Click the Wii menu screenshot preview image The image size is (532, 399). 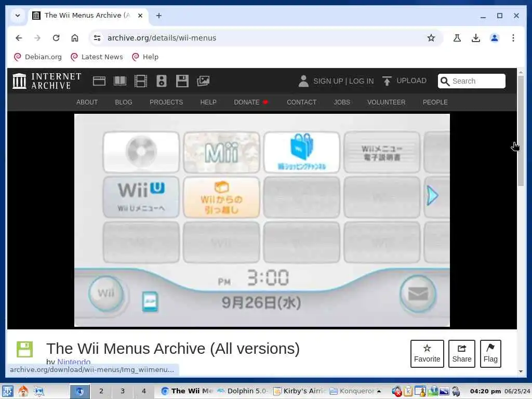pyautogui.click(x=262, y=220)
